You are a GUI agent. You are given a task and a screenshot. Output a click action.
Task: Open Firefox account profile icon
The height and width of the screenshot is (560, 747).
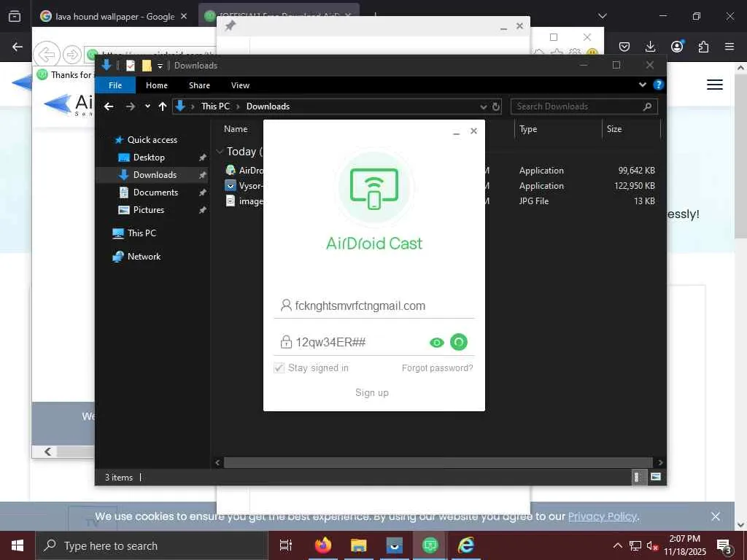pos(677,46)
